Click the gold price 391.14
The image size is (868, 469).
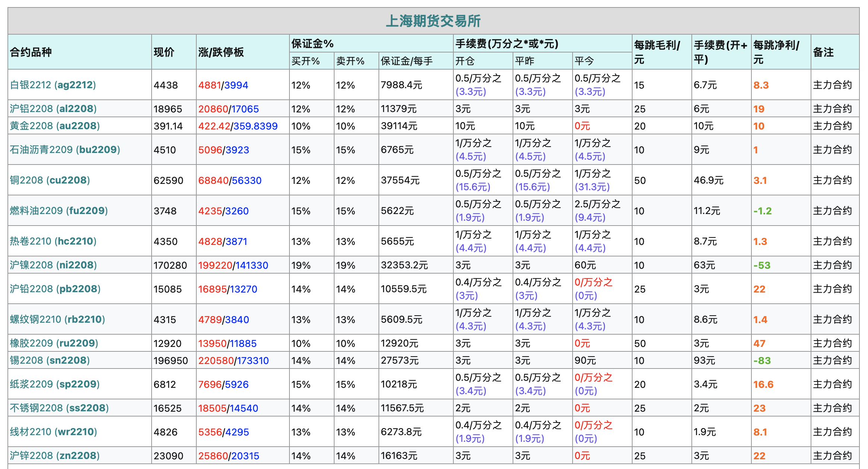[168, 126]
